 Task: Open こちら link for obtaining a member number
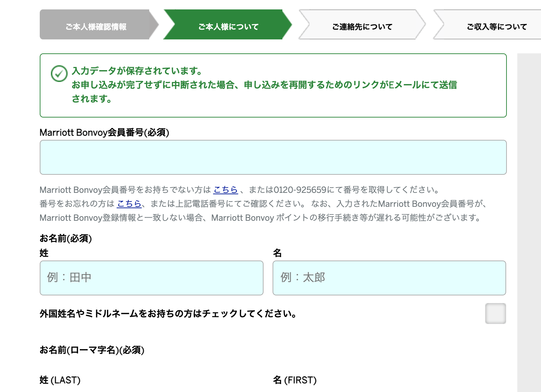point(226,190)
